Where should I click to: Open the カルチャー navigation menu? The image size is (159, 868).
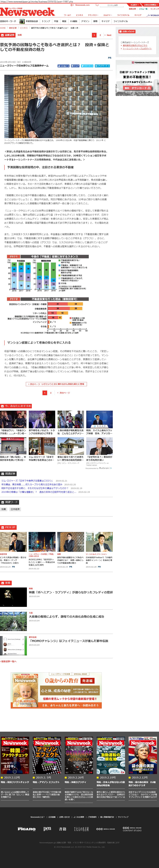tap(108, 15)
